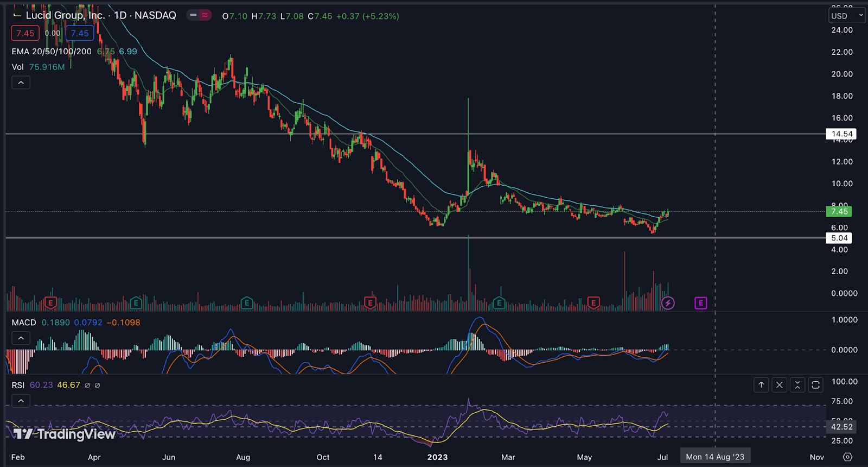868x467 pixels.
Task: Click the purple upcoming earnings E marker
Action: [x=701, y=303]
